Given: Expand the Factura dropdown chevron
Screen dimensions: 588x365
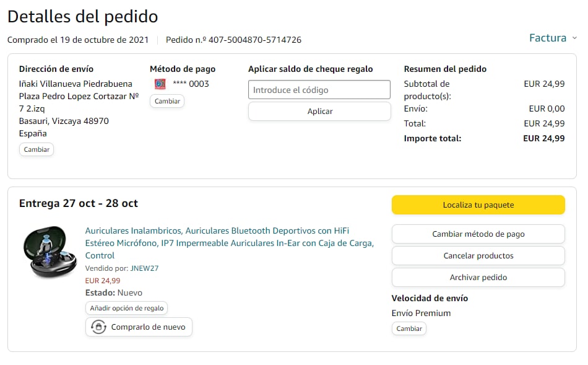Looking at the screenshot, I should tap(574, 38).
